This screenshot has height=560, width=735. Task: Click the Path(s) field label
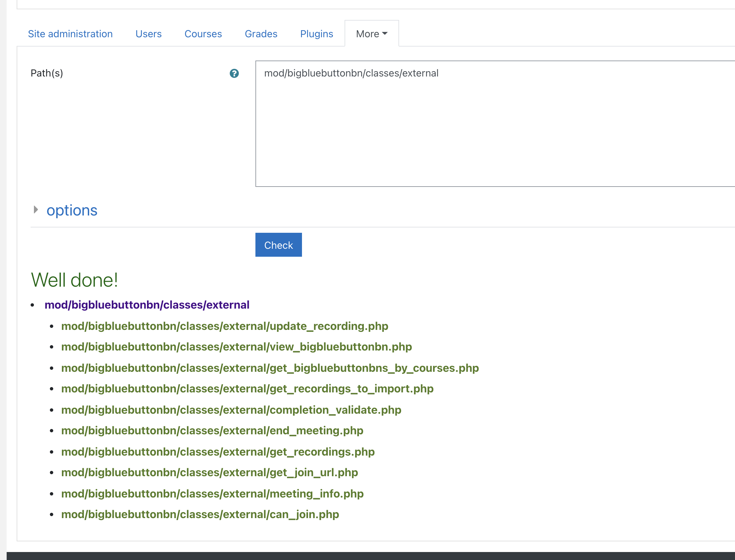click(x=47, y=73)
